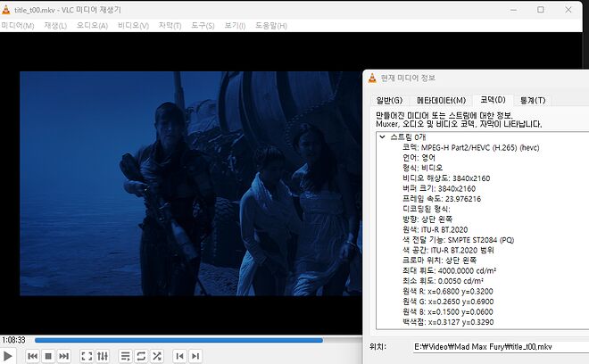The width and height of the screenshot is (589, 364).
Task: Click elapsed time 1:08:33 label
Action: (13, 340)
